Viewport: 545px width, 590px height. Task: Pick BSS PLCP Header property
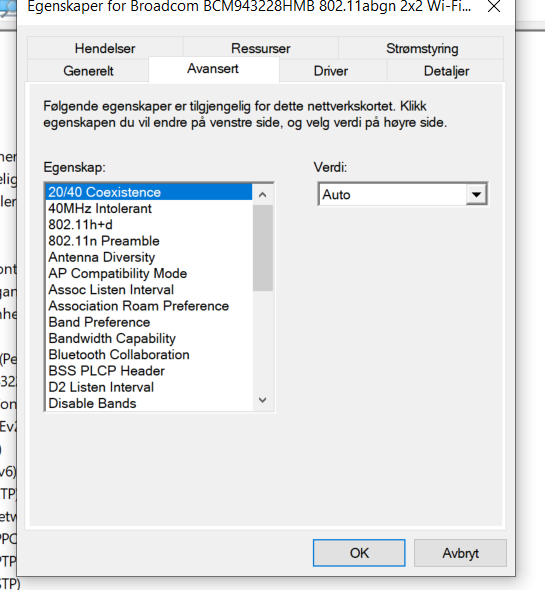tap(149, 371)
